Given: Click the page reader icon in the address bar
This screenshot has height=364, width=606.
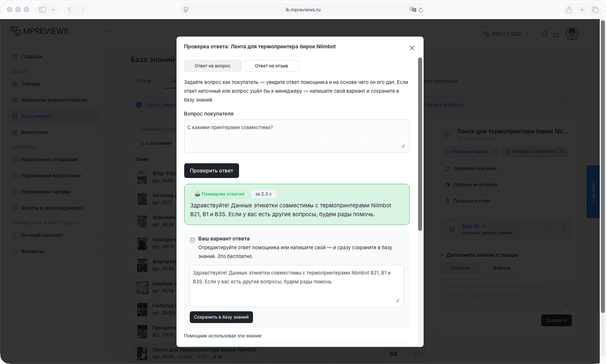Looking at the screenshot, I should [186, 10].
